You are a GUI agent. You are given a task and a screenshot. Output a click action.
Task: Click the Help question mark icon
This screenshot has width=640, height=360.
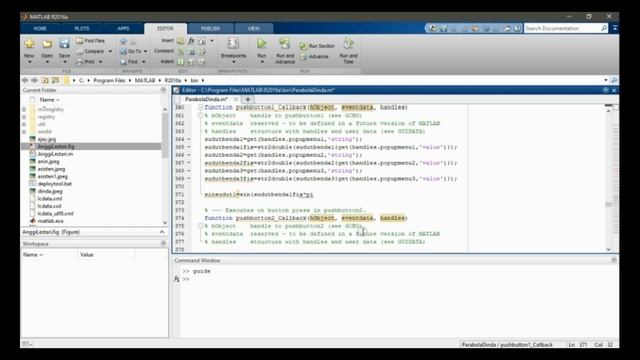tap(517, 28)
